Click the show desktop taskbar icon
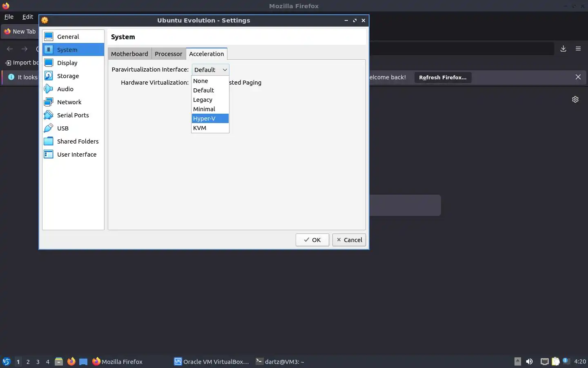This screenshot has width=588, height=368. (83, 361)
